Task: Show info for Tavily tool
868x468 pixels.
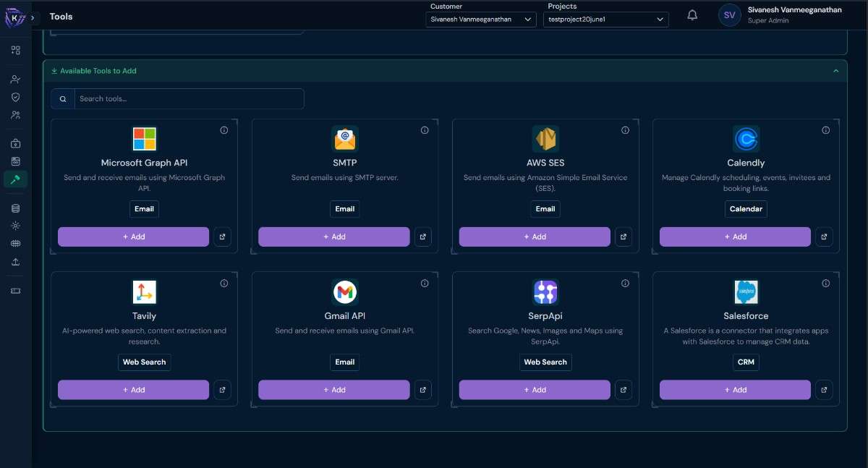Action: pyautogui.click(x=224, y=284)
